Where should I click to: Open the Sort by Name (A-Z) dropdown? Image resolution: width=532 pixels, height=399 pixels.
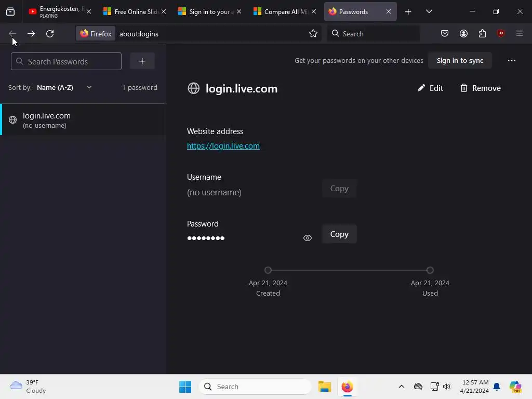(x=64, y=87)
